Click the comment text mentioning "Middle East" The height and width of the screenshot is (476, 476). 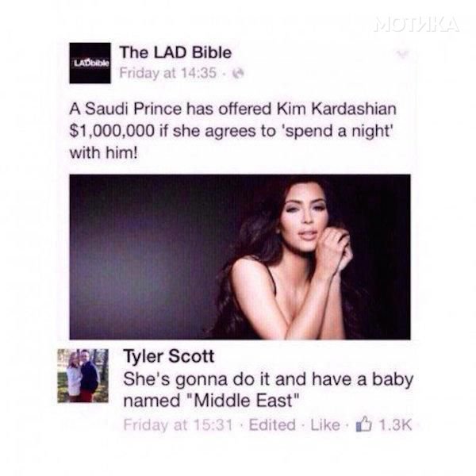pos(268,390)
